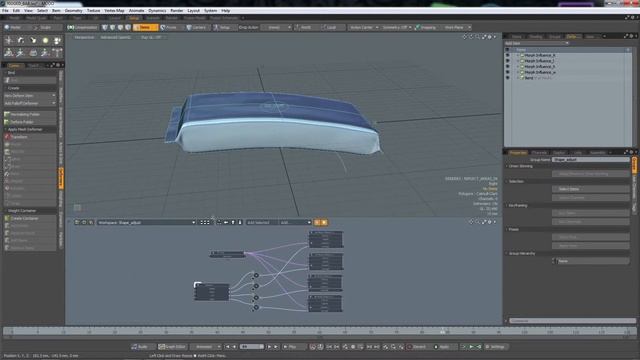Image resolution: width=640 pixels, height=360 pixels.
Task: Open the Drop Action dropdown
Action: coord(276,27)
